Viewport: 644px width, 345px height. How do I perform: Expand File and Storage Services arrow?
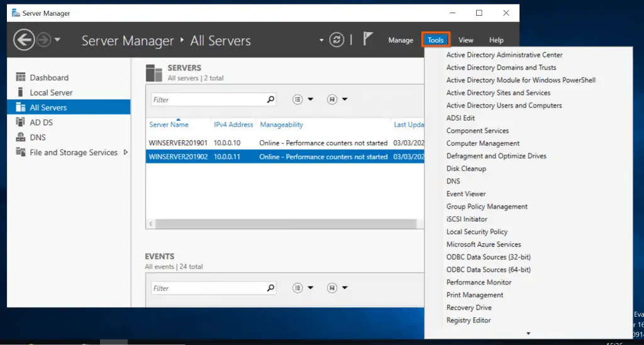click(125, 152)
